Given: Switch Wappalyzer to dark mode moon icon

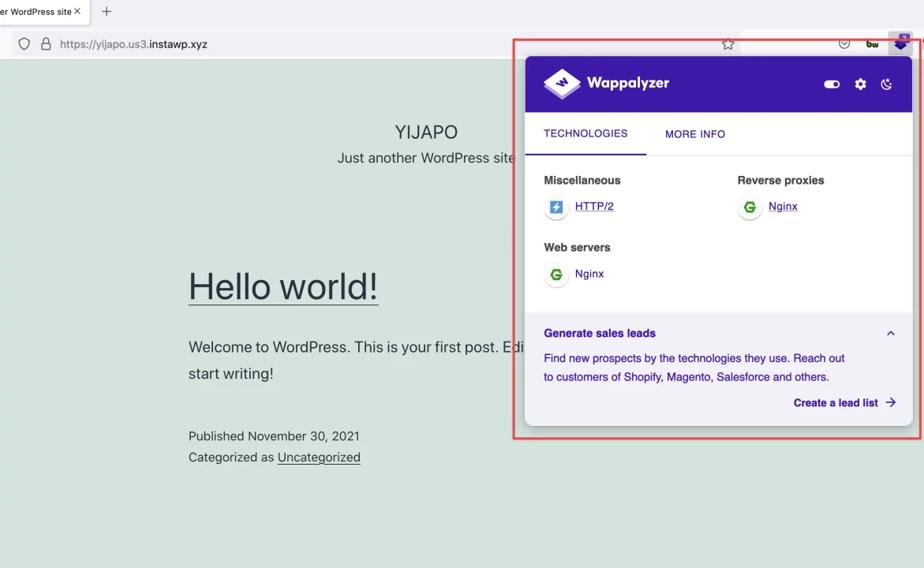Looking at the screenshot, I should pos(886,84).
